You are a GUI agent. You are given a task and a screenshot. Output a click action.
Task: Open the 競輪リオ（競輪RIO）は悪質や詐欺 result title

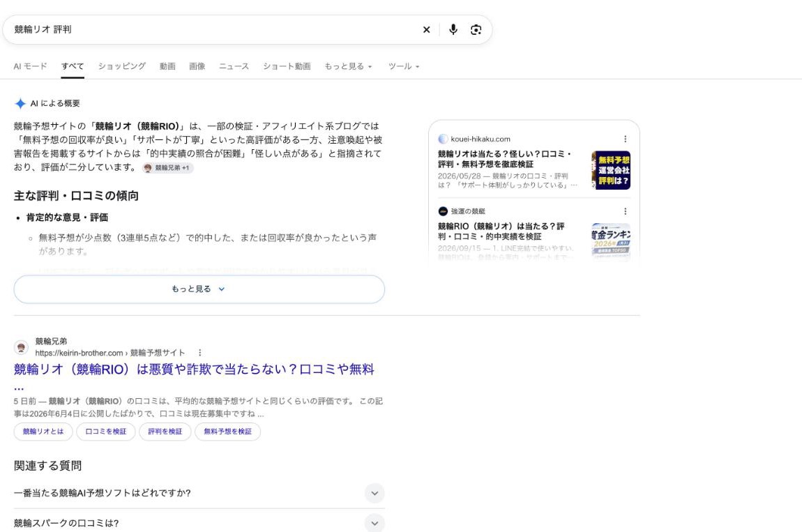point(194,370)
